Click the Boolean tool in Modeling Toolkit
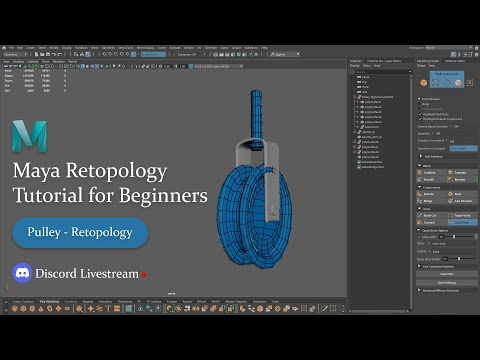 pyautogui.click(x=462, y=179)
